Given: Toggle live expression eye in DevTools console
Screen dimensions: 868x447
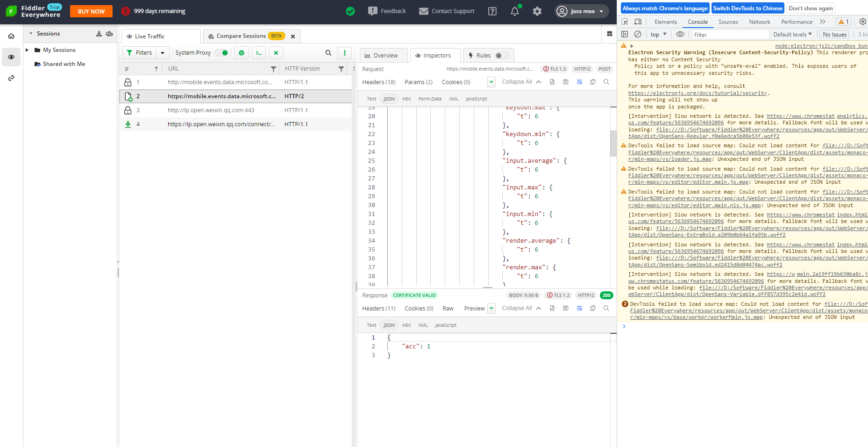Looking at the screenshot, I should (680, 34).
